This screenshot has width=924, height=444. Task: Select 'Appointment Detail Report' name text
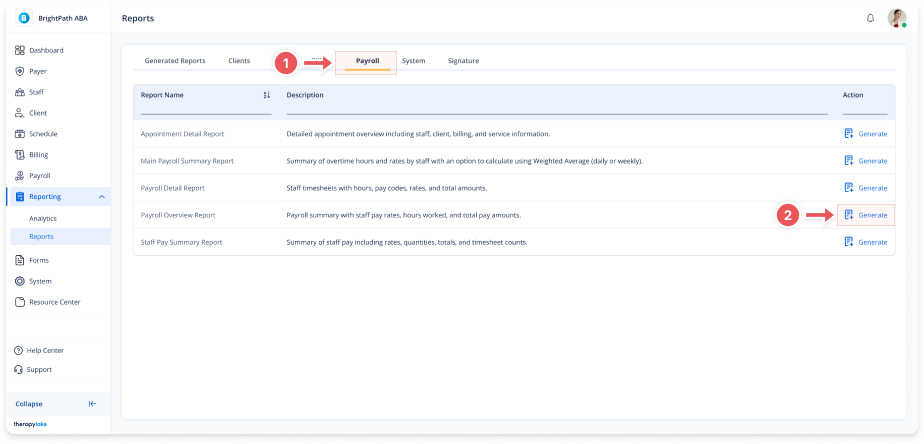point(182,134)
